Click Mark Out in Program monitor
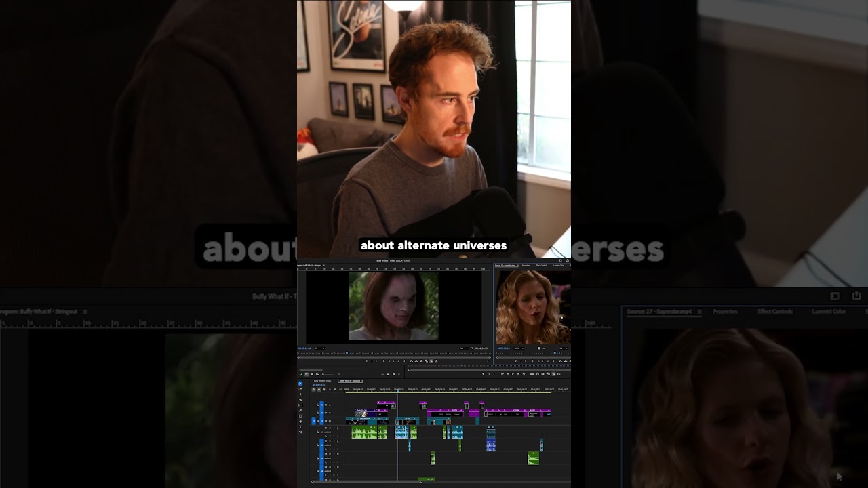Viewport: 868px width, 488px height. (376, 361)
